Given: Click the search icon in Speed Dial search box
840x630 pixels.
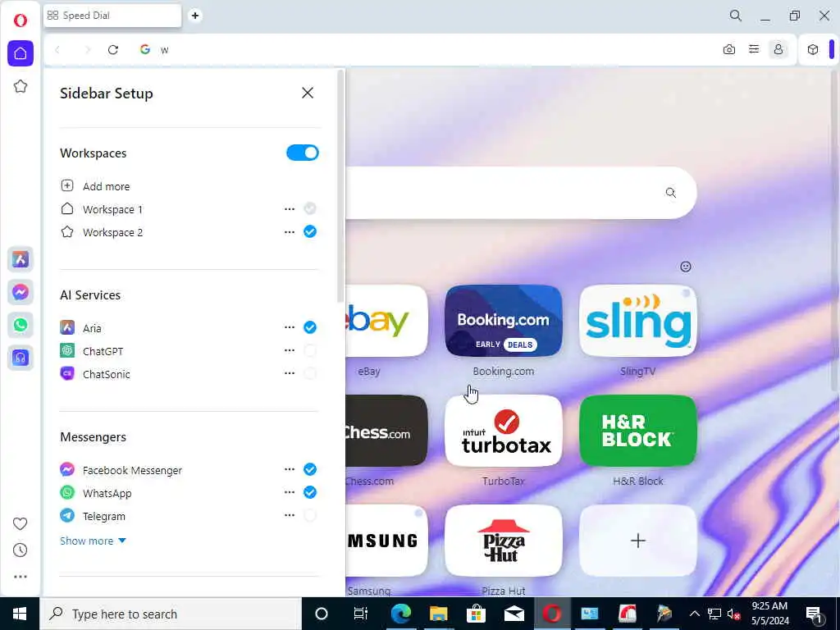Looking at the screenshot, I should point(671,193).
